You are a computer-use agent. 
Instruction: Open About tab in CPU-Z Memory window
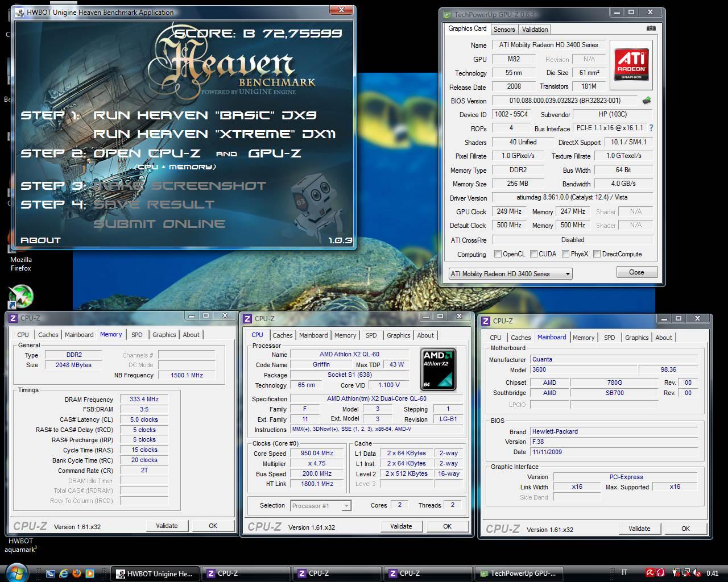pyautogui.click(x=191, y=335)
